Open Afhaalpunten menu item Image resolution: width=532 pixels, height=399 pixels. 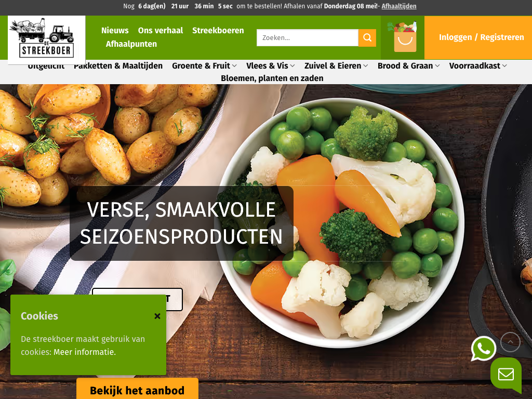click(131, 44)
